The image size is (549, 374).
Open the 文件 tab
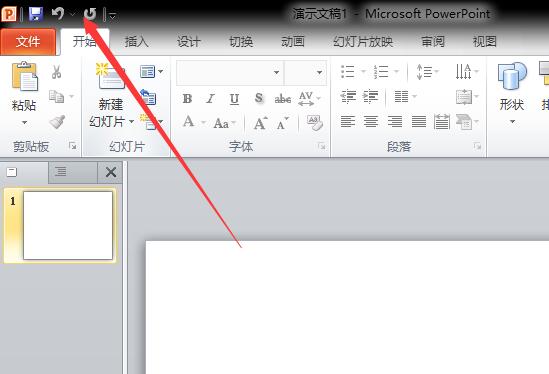coord(28,42)
